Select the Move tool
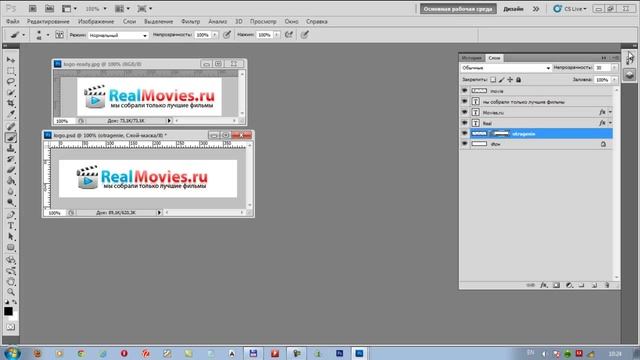 pos(11,60)
